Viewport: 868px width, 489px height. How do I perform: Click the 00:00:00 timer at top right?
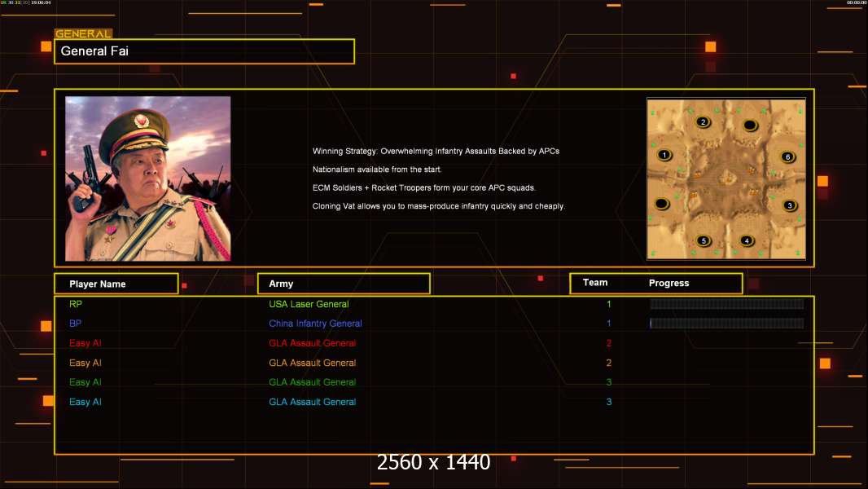coord(856,2)
